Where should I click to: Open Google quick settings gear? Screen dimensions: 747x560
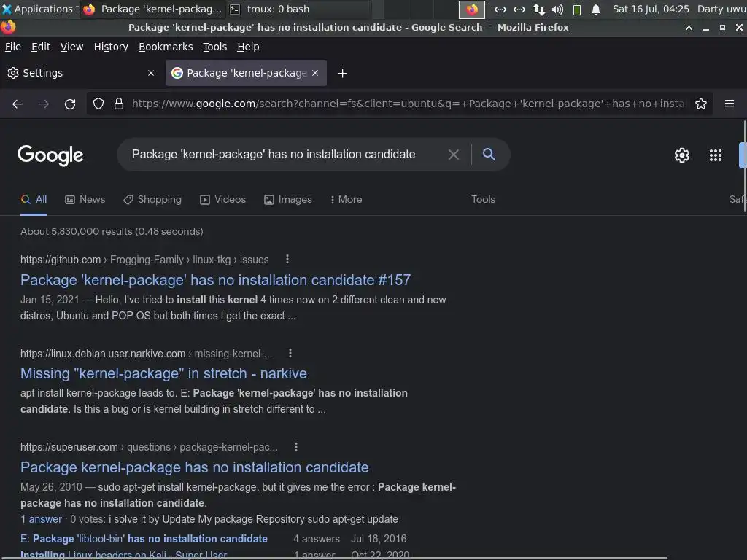(682, 155)
